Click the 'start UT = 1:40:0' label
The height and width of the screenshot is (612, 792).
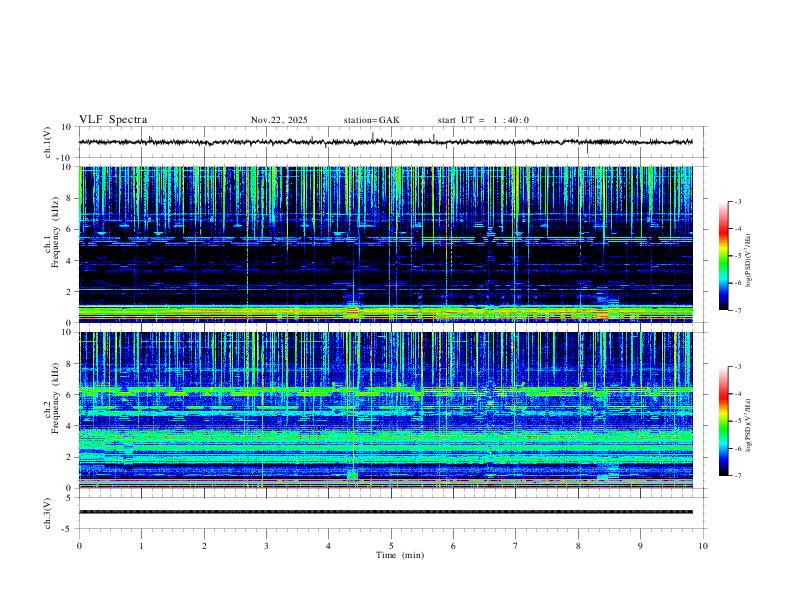coord(483,120)
